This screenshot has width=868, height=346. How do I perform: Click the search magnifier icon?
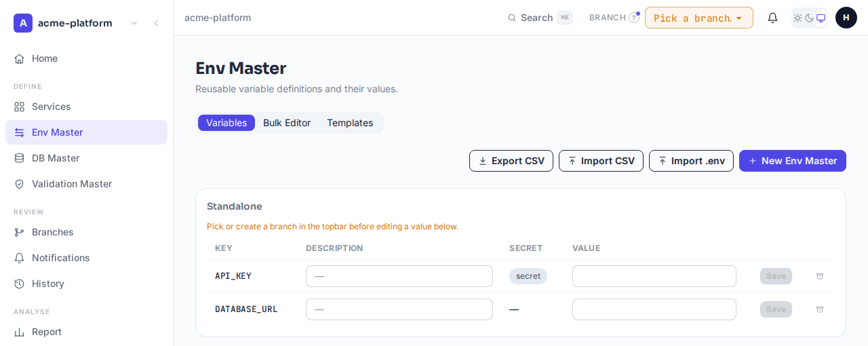[x=512, y=18]
